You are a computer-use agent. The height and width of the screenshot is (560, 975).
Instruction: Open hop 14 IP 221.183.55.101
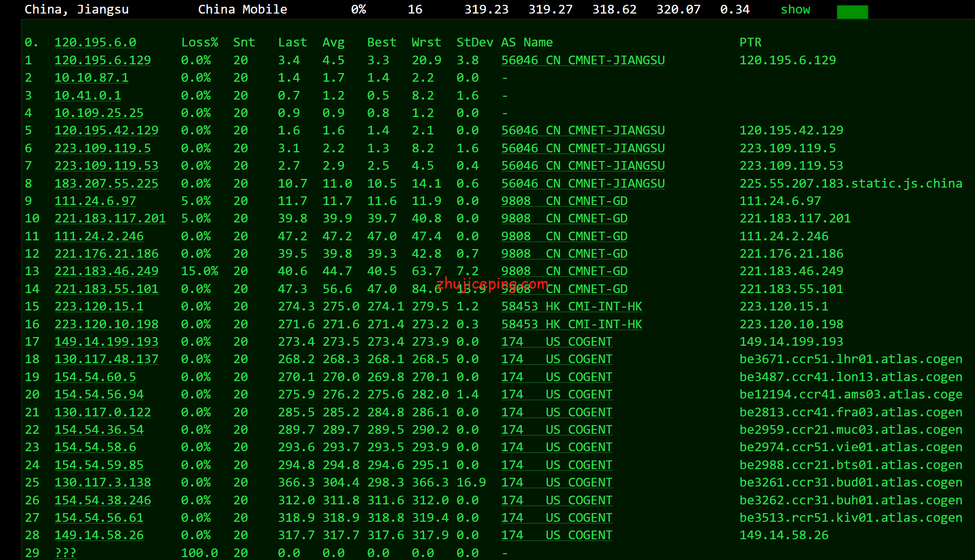(x=106, y=289)
